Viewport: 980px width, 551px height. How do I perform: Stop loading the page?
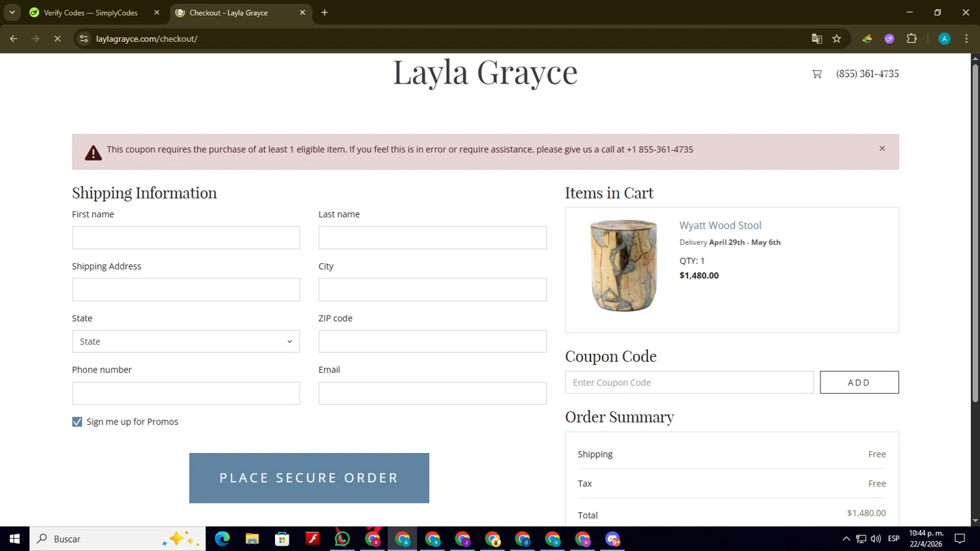tap(57, 39)
